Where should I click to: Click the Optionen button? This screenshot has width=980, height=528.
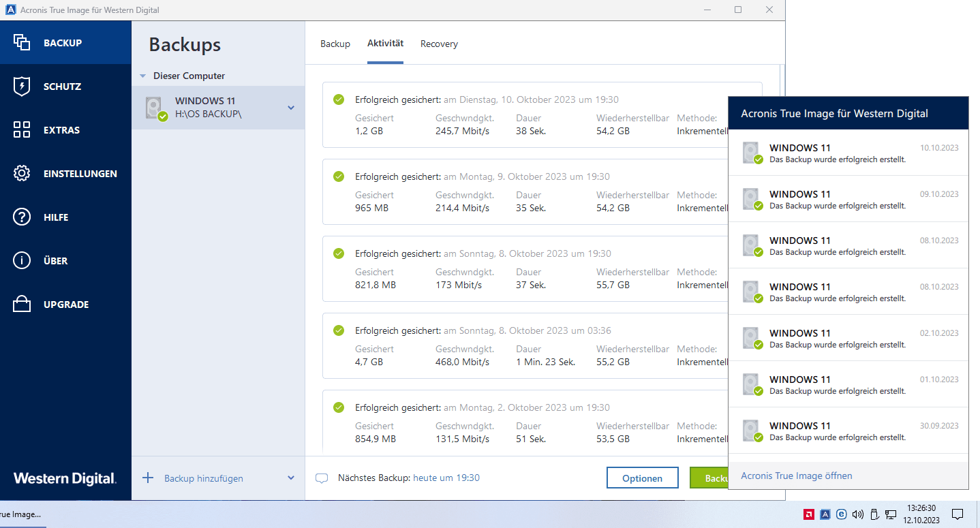[x=643, y=478]
